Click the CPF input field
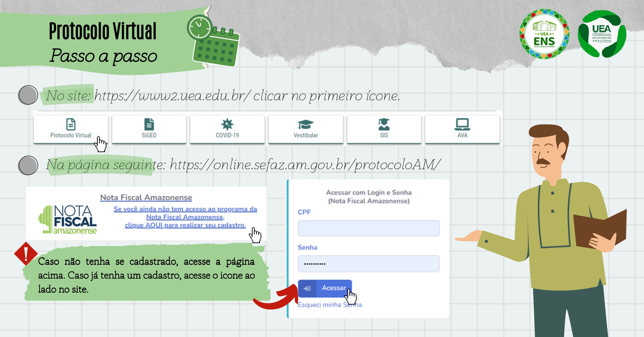The height and width of the screenshot is (337, 644). [x=369, y=229]
